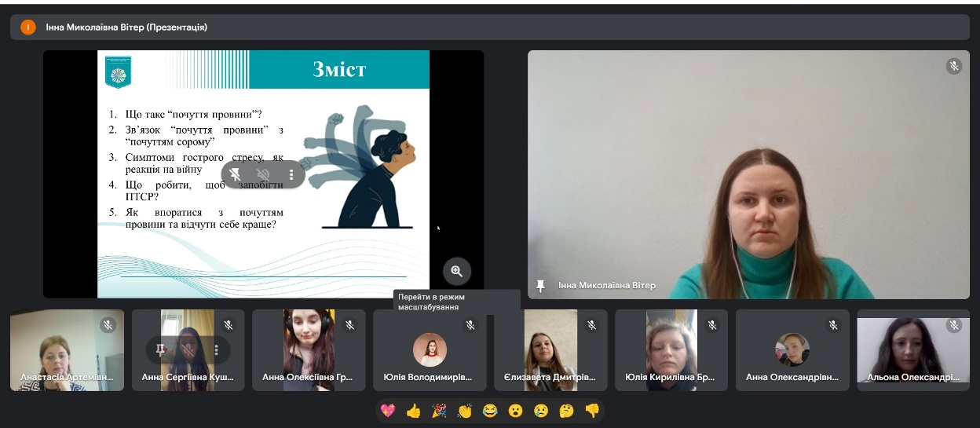Click the name label "Юлія Кирилівна Бр..."
The width and height of the screenshot is (980, 428).
tap(670, 377)
